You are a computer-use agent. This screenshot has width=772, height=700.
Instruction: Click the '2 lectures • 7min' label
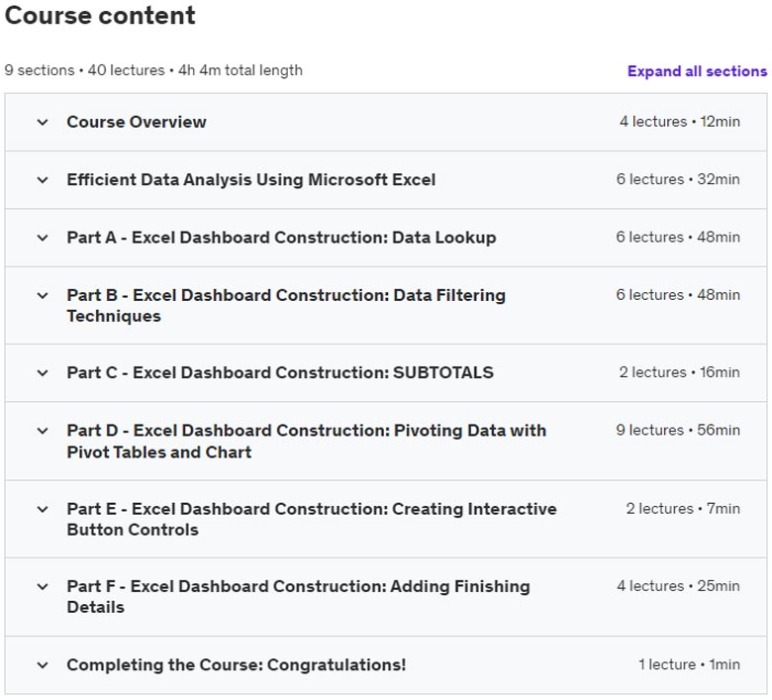(x=683, y=508)
